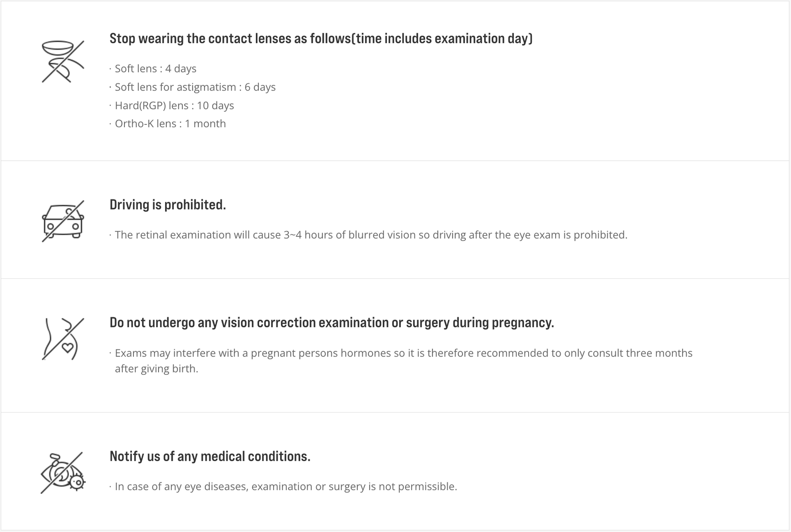Click the bullet before 'Soft lens : 4 days'
This screenshot has width=791, height=532.
110,69
